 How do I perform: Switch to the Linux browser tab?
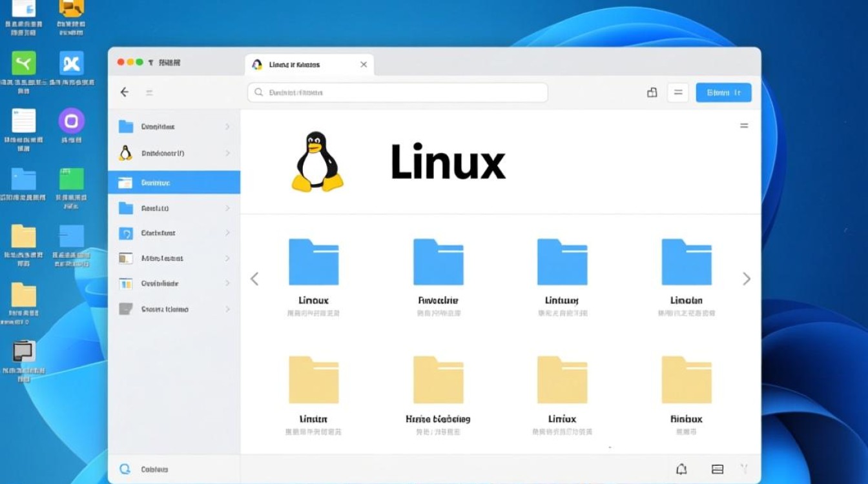click(297, 64)
